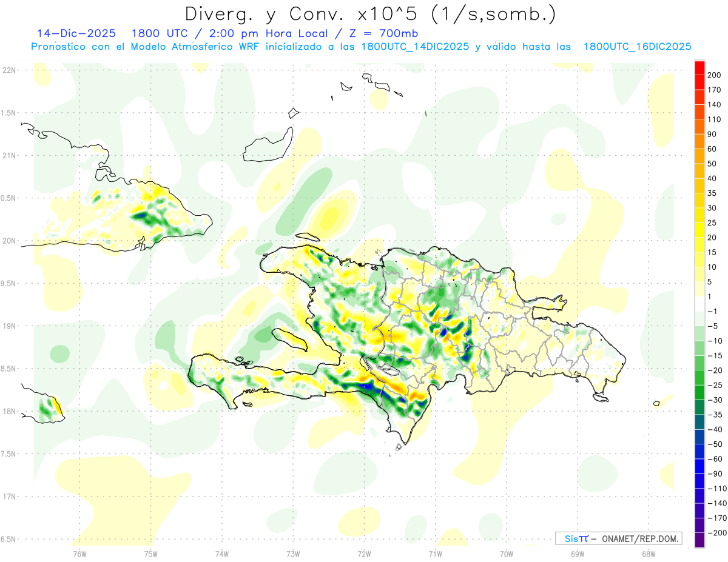Screen dimensions: 728x562
Task: Click the '72W' longitude label
Action: point(364,554)
